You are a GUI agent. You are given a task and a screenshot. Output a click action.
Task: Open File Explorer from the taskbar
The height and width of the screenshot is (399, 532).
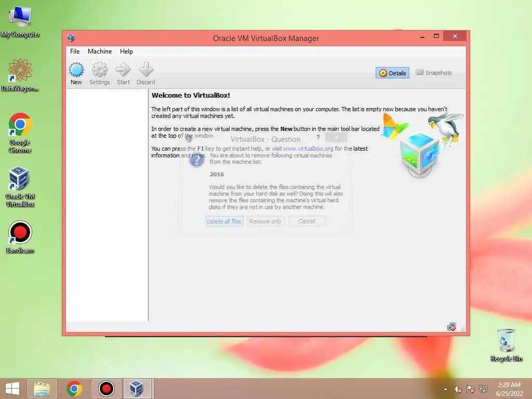[x=42, y=389]
